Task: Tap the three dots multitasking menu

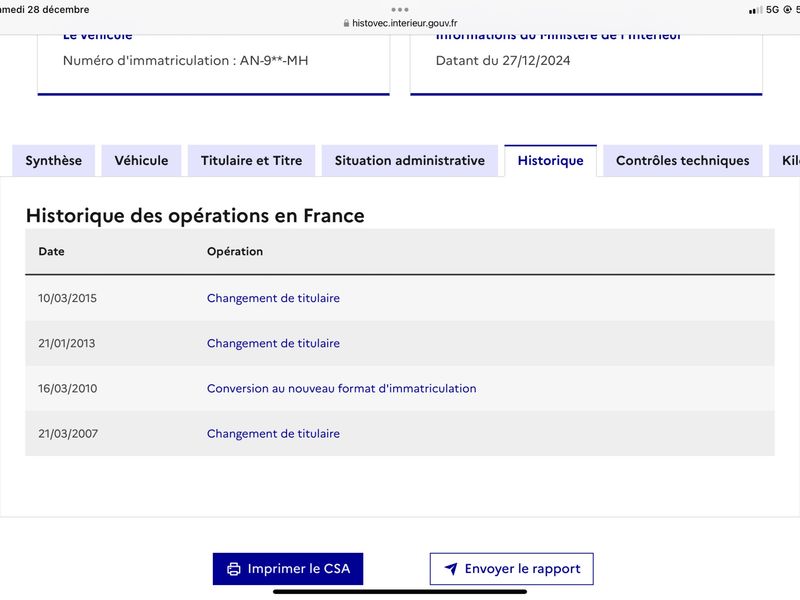Action: coord(400,9)
